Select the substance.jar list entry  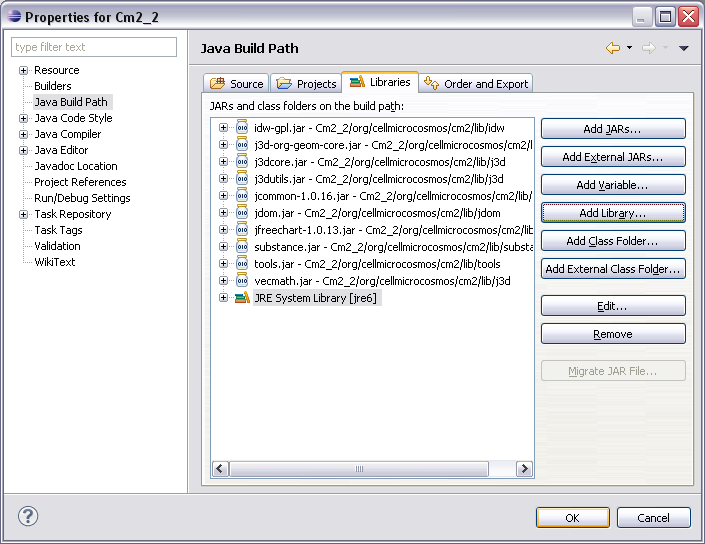click(x=393, y=247)
